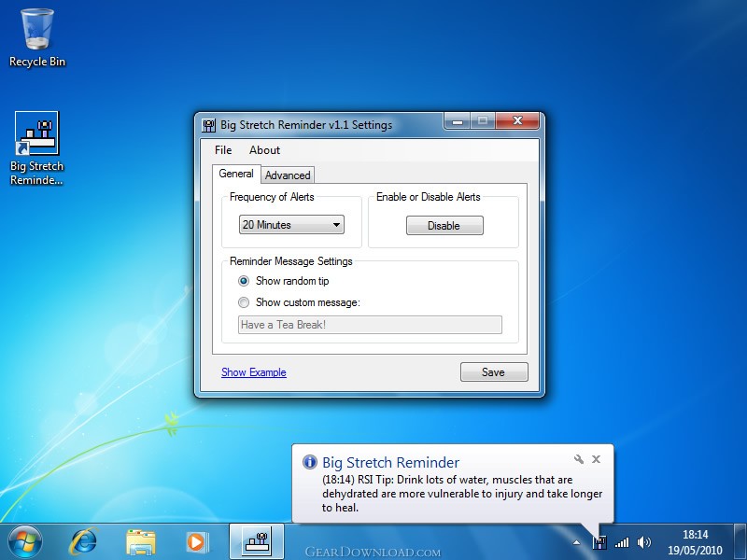Click the taskbar clock showing 18:14
Viewport: 747px width, 560px height.
695,542
